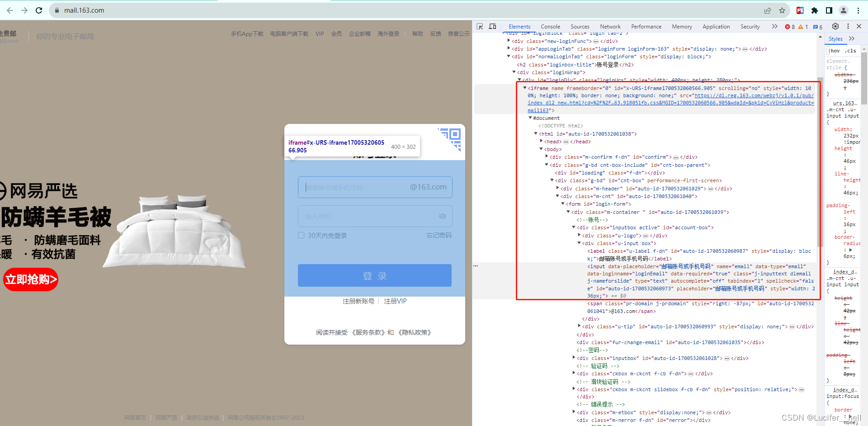Open DevTools settings gear

(x=835, y=27)
